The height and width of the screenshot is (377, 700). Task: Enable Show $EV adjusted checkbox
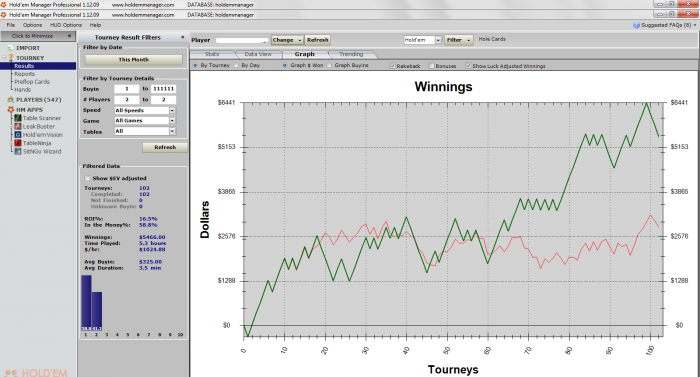point(88,178)
